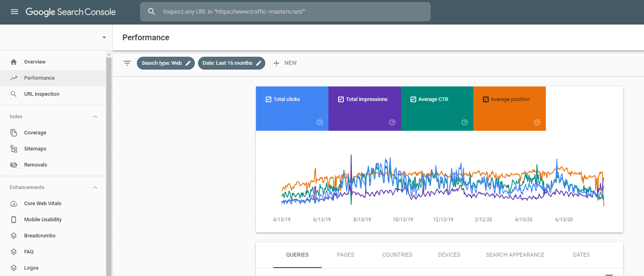Image resolution: width=644 pixels, height=276 pixels.
Task: Click the Removals crossed-eye icon
Action: 14,165
